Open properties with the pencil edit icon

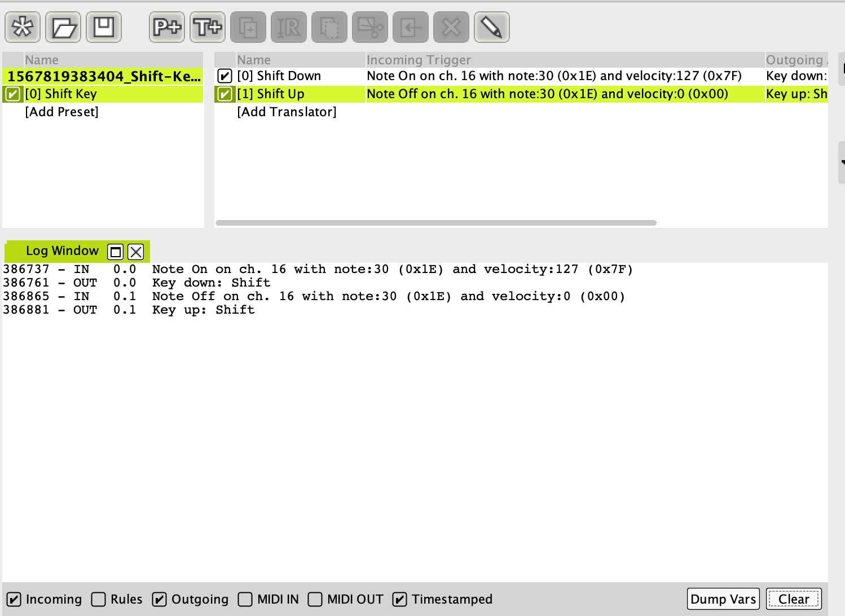coord(492,27)
